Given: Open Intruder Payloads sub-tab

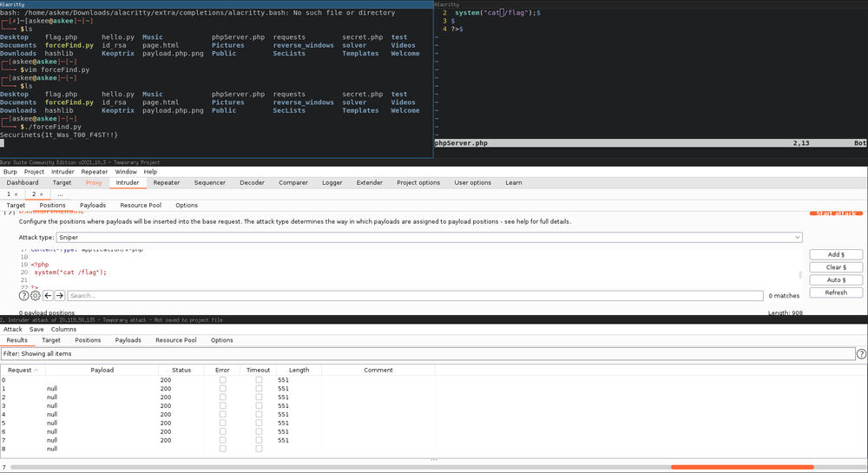Looking at the screenshot, I should pyautogui.click(x=93, y=205).
